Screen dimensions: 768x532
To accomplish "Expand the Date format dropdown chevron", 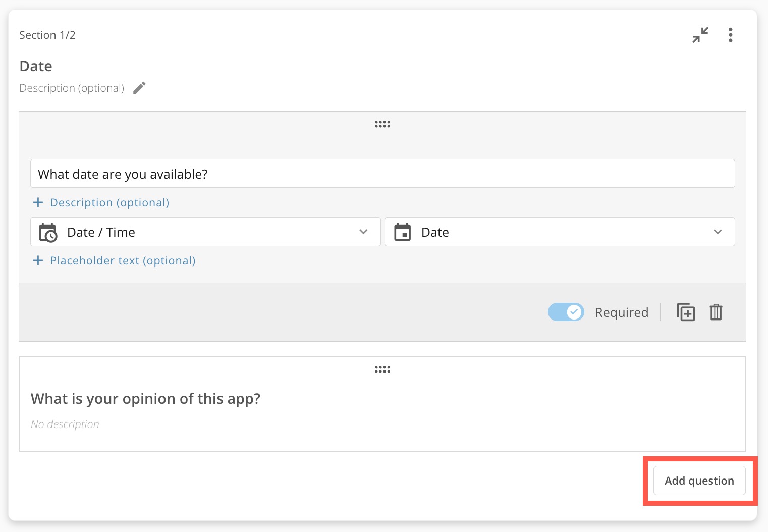I will (x=718, y=232).
